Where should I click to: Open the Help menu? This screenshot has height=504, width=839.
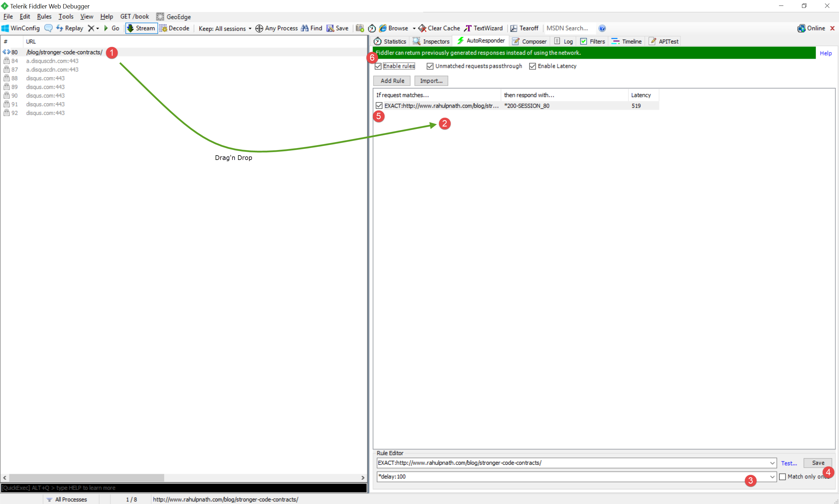[x=107, y=16]
